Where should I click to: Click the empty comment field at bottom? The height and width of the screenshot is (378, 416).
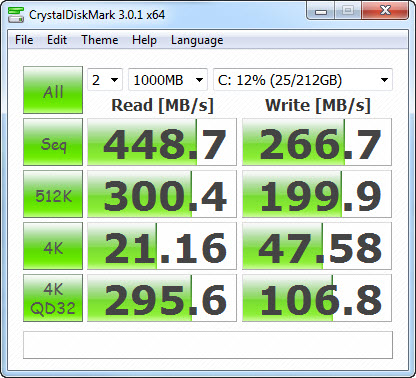(208, 345)
